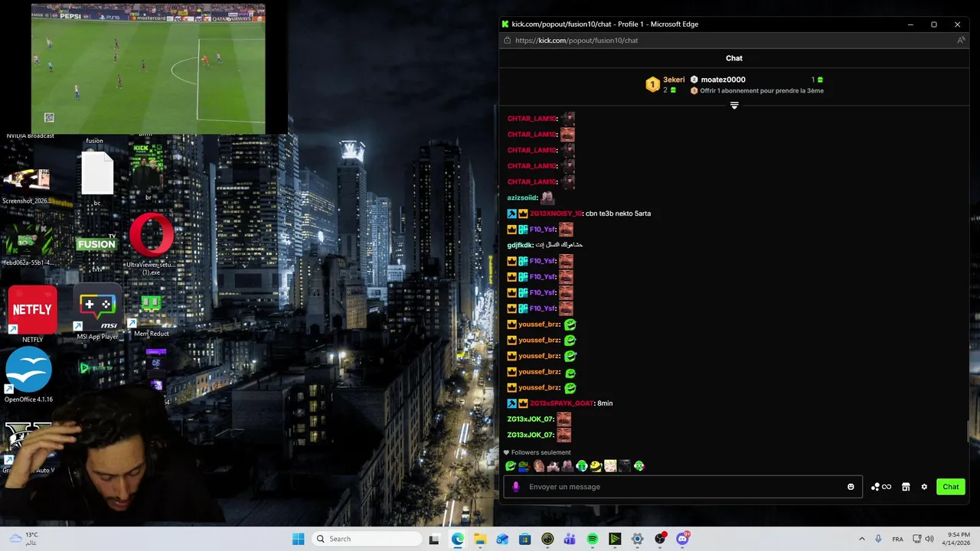Open OpenOffice 4.1.16 desktop shortcut
Image resolution: width=980 pixels, height=551 pixels.
click(28, 375)
